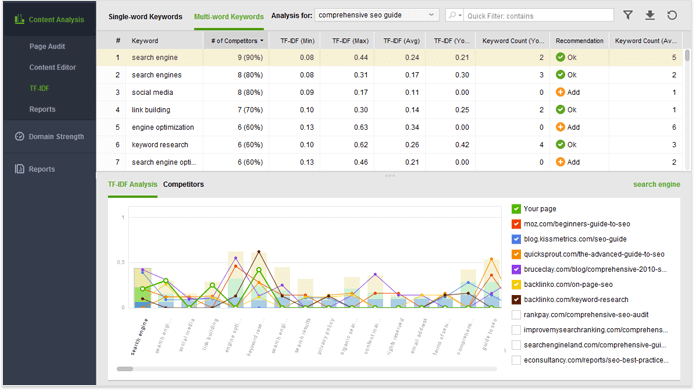Enable rankpay.com/comprehensive-seo-audit checkbox
694x390 pixels.
pyautogui.click(x=516, y=315)
